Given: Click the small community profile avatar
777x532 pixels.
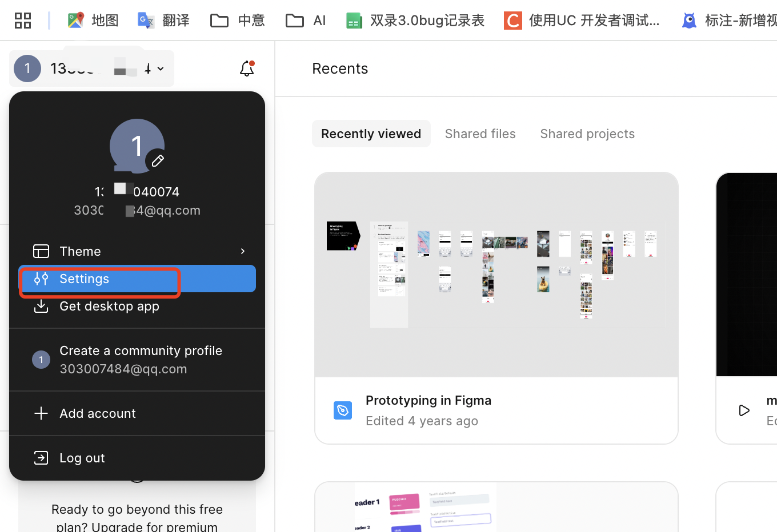Looking at the screenshot, I should [x=41, y=360].
